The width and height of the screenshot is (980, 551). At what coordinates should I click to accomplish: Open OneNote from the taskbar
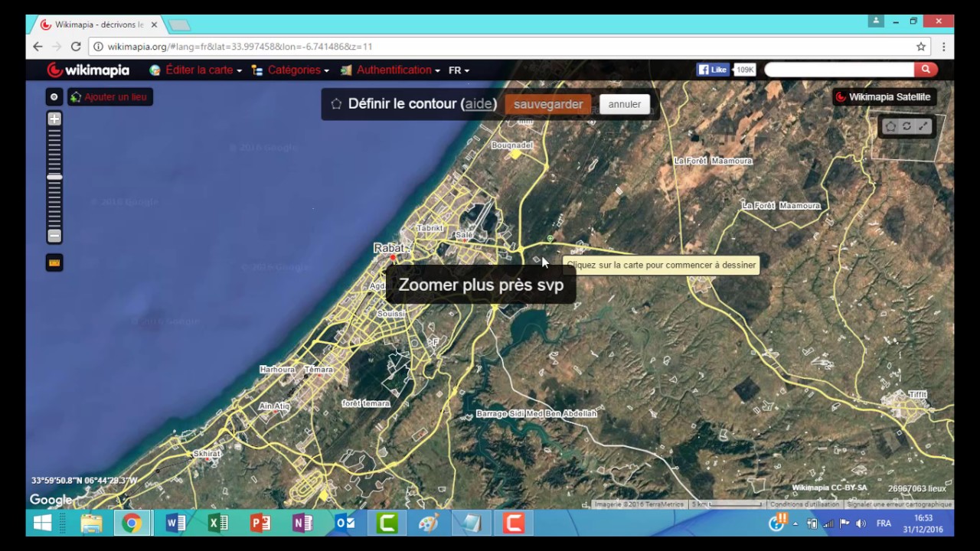[302, 523]
